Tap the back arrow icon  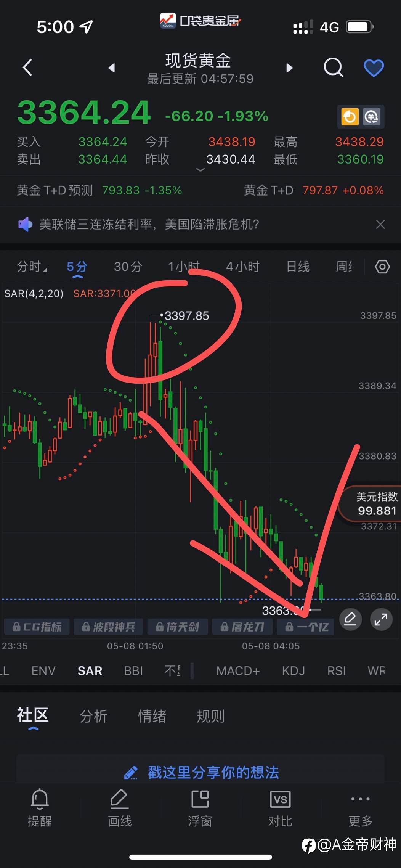pyautogui.click(x=27, y=68)
